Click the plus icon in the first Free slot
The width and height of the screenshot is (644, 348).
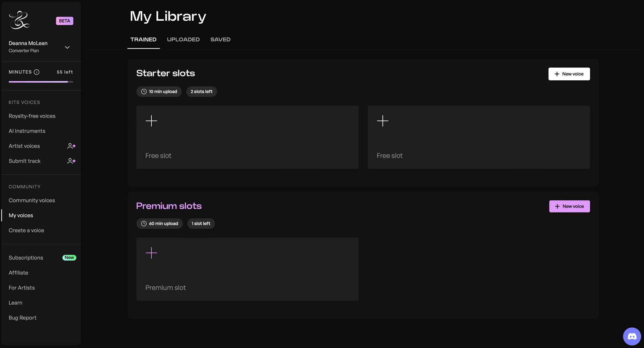[151, 121]
